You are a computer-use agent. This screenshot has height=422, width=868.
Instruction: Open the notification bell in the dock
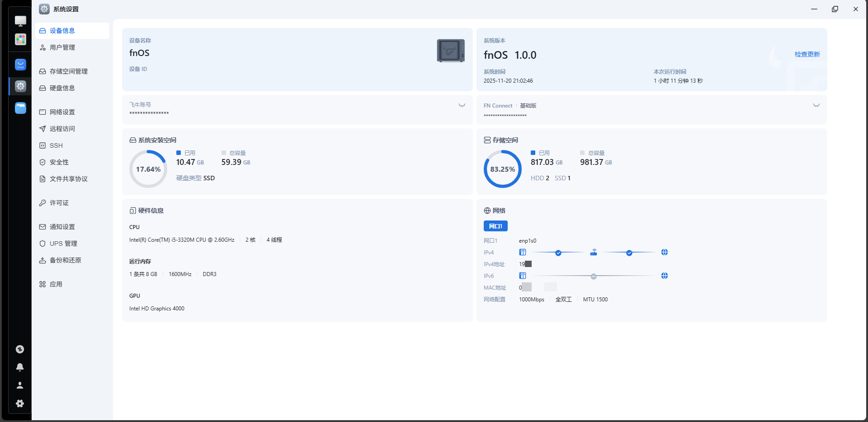coord(20,367)
